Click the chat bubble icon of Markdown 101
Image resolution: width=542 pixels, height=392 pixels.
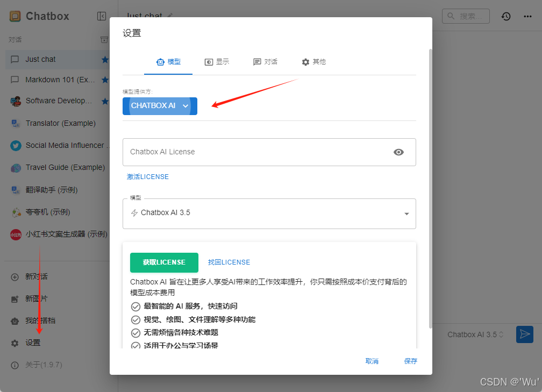pyautogui.click(x=15, y=80)
